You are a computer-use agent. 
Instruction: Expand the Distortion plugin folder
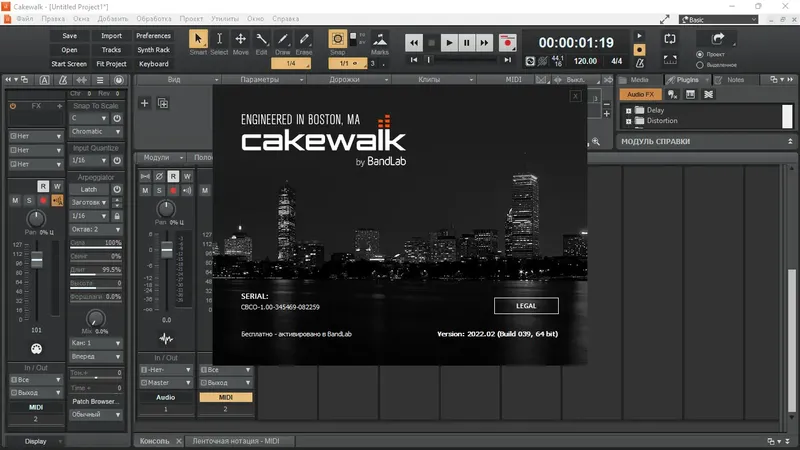(629, 121)
